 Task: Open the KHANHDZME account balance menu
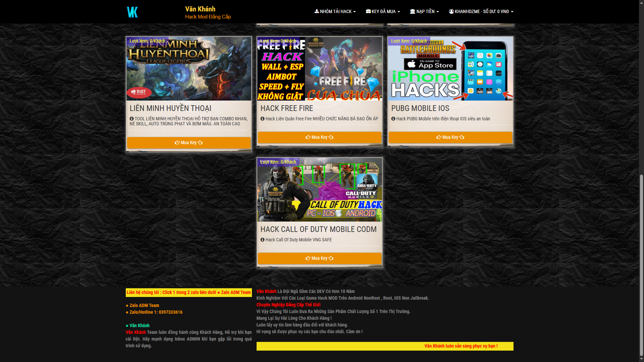482,11
